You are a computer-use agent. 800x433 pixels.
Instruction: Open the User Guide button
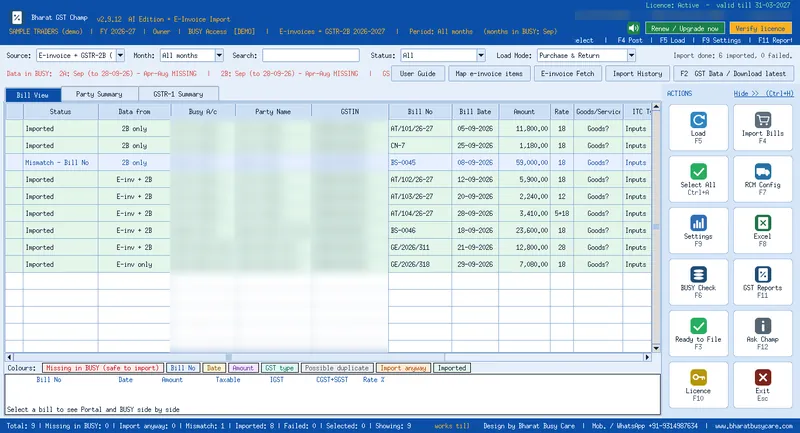pyautogui.click(x=417, y=73)
